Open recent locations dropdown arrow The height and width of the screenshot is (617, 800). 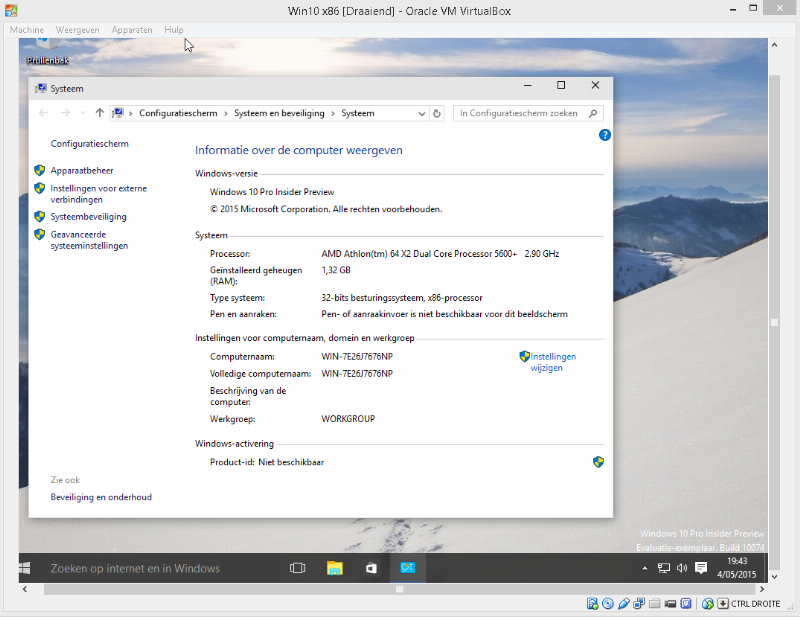(82, 114)
